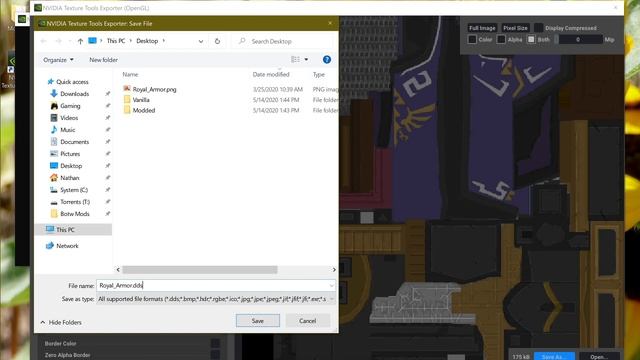Image resolution: width=640 pixels, height=360 pixels.
Task: Click Save As in the exporter window
Action: coord(554,356)
